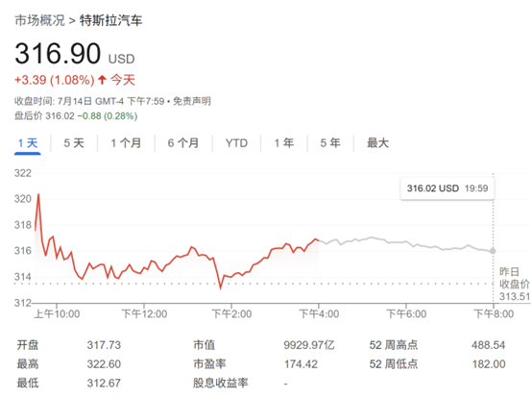Click the 52 周低点 label
This screenshot has width=532, height=398.
[394, 364]
